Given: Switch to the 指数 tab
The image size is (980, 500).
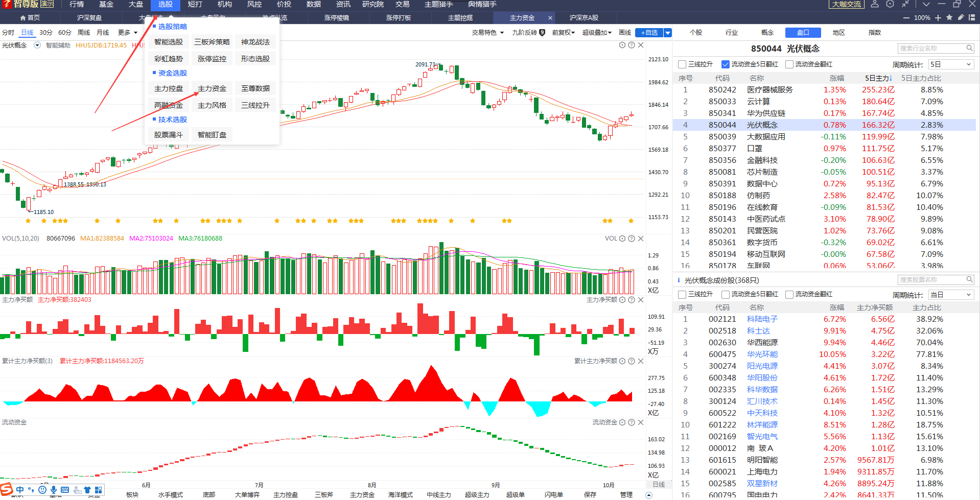Looking at the screenshot, I should click(875, 33).
